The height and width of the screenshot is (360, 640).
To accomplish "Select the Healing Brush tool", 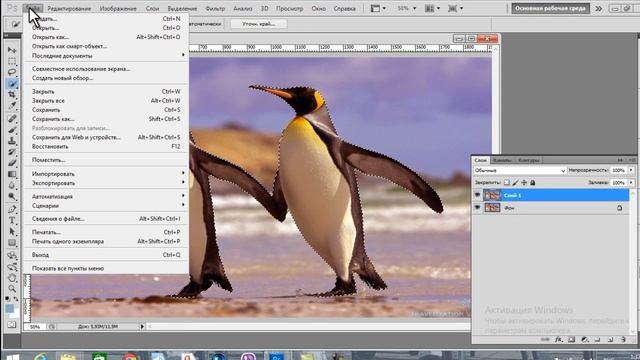I will (x=12, y=119).
